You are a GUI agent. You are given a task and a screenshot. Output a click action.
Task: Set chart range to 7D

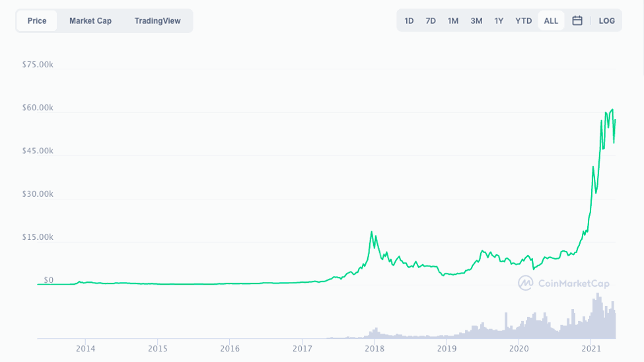click(431, 20)
